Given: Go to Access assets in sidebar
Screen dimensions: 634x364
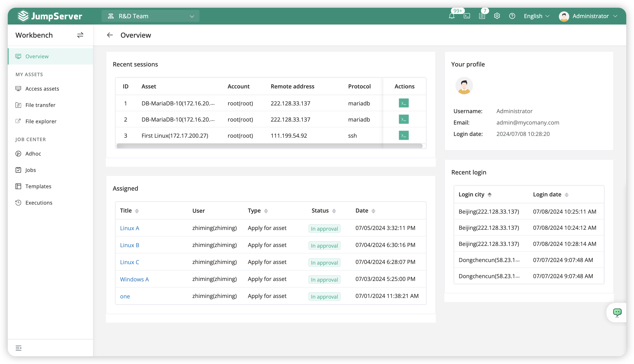Looking at the screenshot, I should (42, 89).
